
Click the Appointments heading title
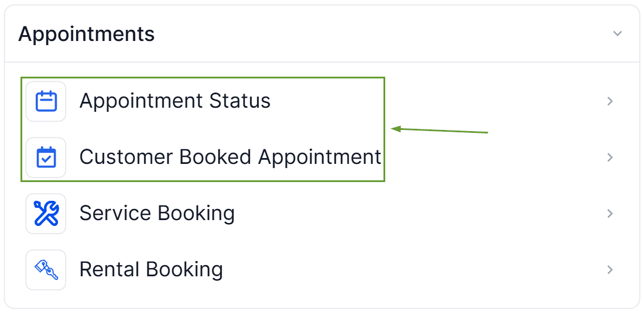[87, 34]
